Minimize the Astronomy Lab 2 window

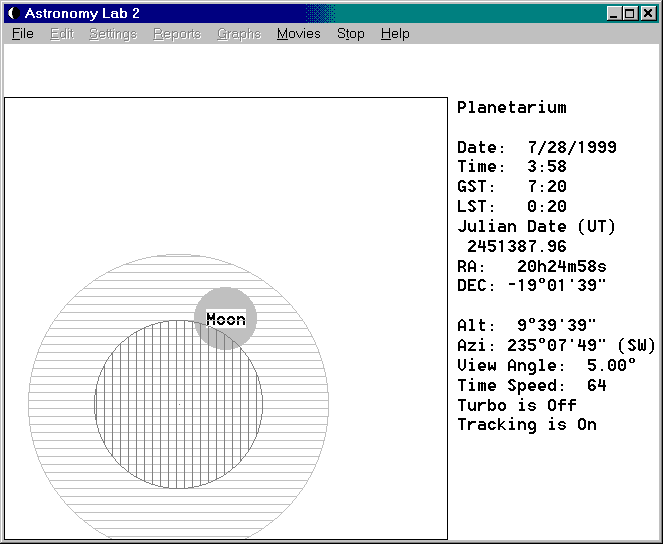click(614, 13)
